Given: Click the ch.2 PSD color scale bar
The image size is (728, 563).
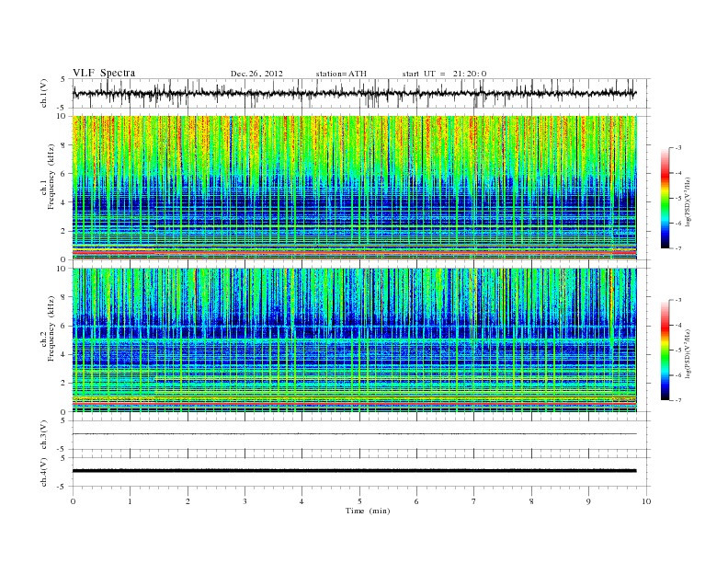Looking at the screenshot, I should [665, 350].
